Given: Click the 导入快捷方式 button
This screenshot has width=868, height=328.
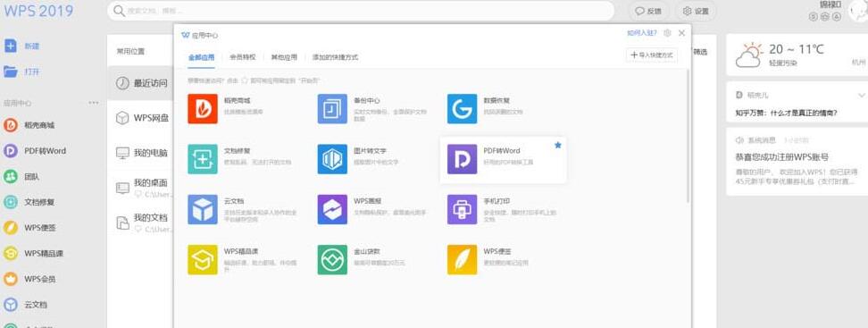Looking at the screenshot, I should point(652,55).
